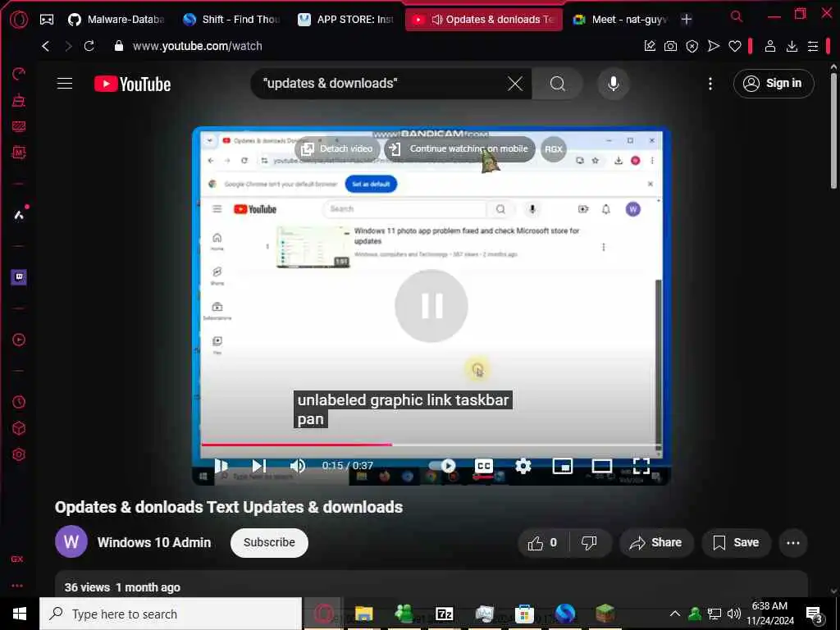Click Detach video overlay button

(337, 149)
